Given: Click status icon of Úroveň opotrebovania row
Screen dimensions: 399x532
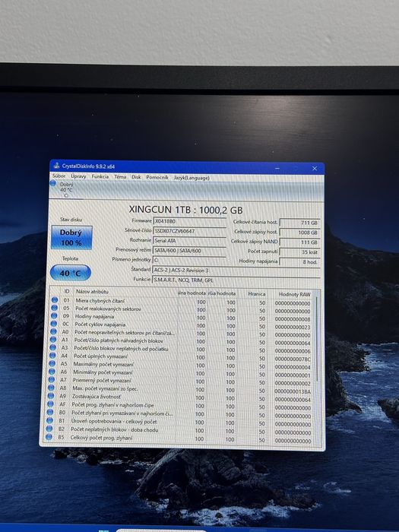Looking at the screenshot, I should pos(49,420).
